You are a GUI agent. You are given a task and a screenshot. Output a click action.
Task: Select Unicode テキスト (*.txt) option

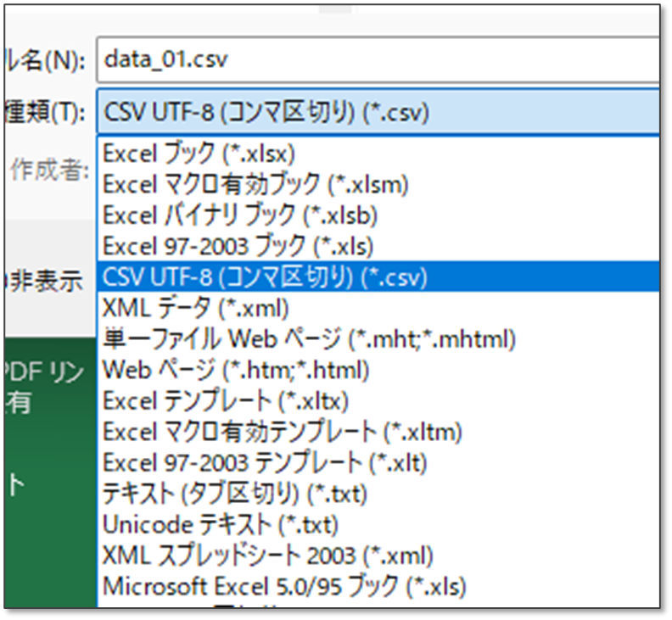coord(220,524)
